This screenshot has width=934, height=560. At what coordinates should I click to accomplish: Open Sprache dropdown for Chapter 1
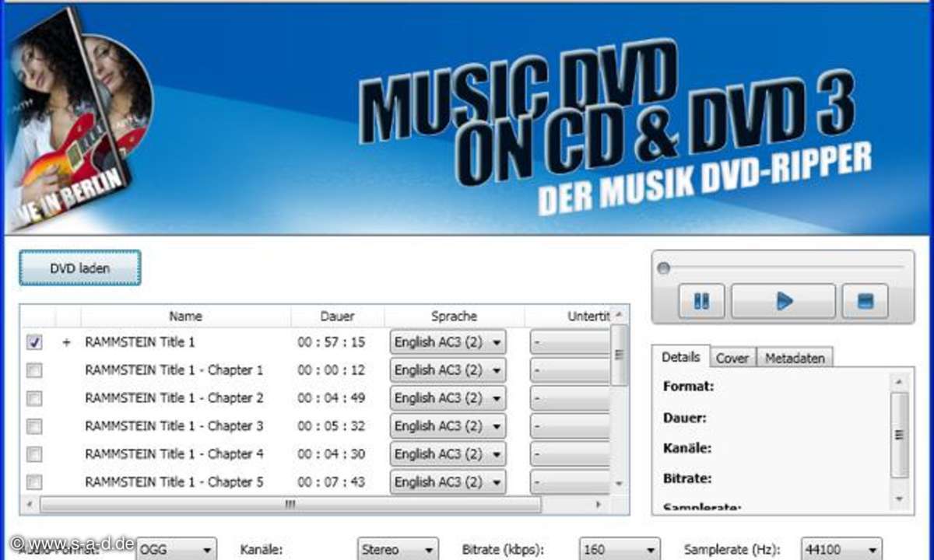coord(448,370)
